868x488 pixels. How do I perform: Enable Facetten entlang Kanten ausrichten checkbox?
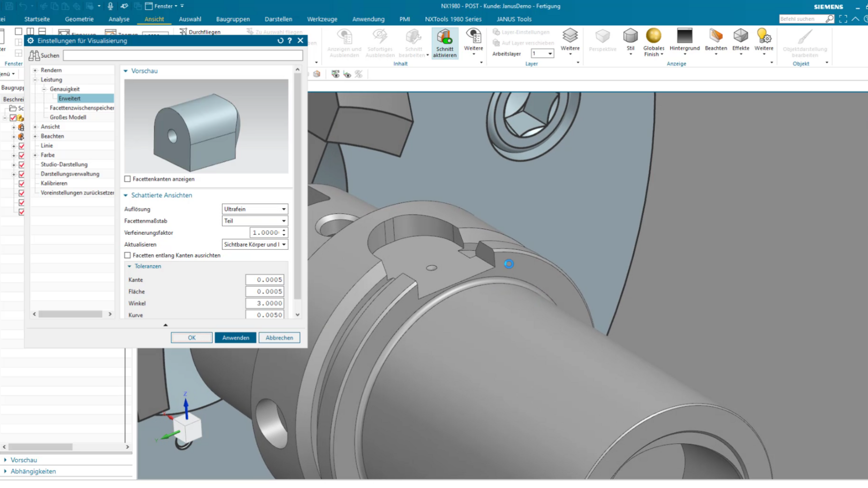127,255
